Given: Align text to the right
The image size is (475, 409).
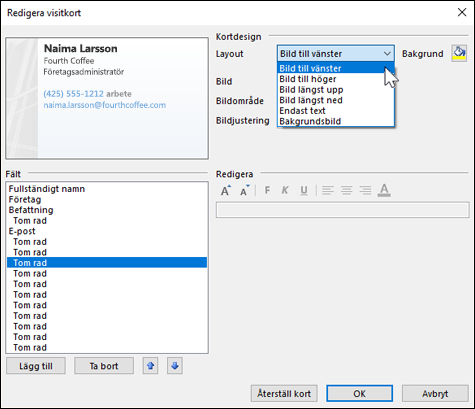Looking at the screenshot, I should (x=365, y=190).
